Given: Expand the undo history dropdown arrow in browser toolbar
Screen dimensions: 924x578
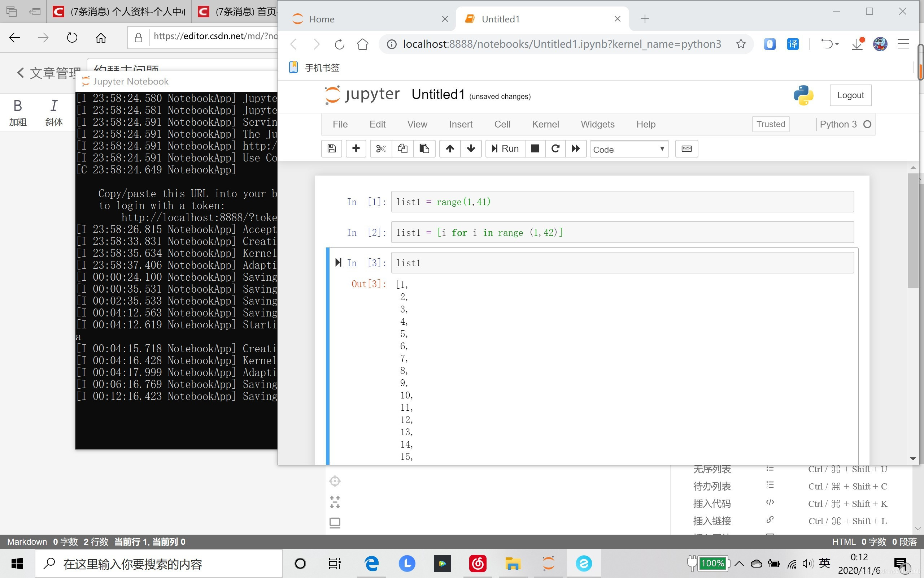Looking at the screenshot, I should pos(837,44).
